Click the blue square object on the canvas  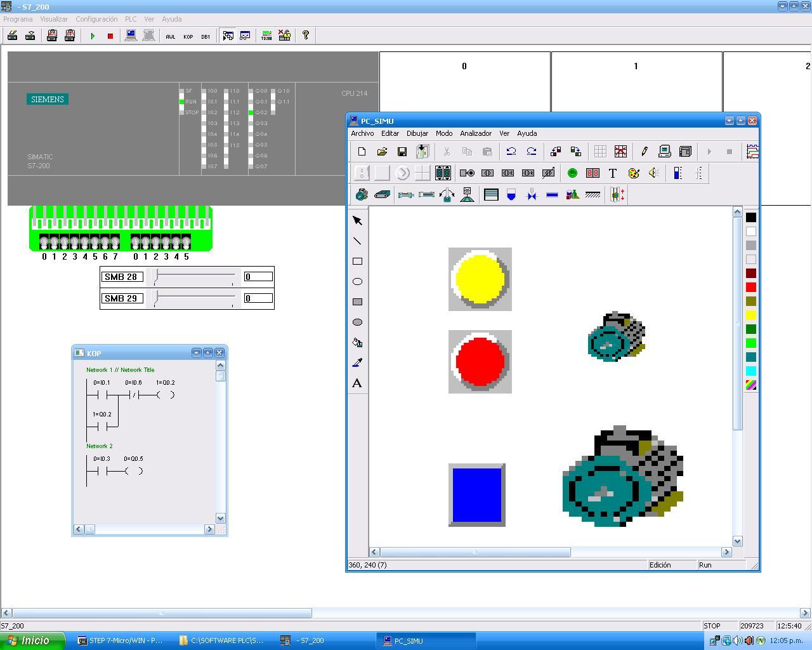477,495
